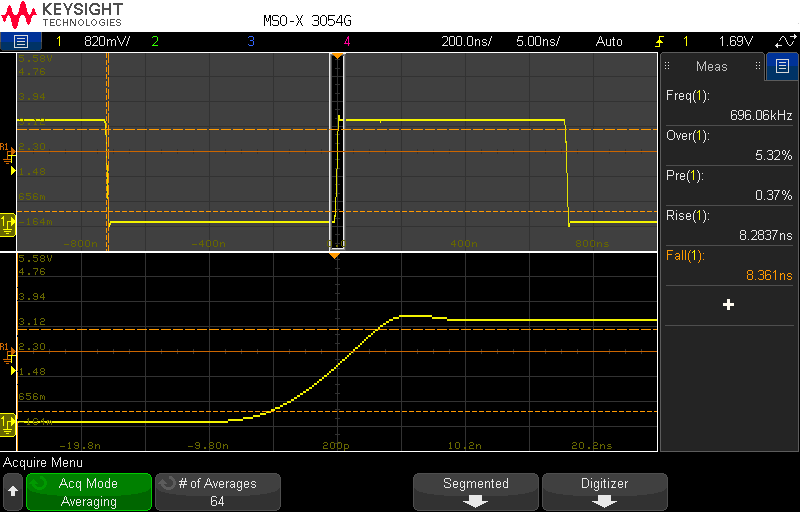800x512 pixels.
Task: Open the Meas sidebar menu icon
Action: [782, 66]
